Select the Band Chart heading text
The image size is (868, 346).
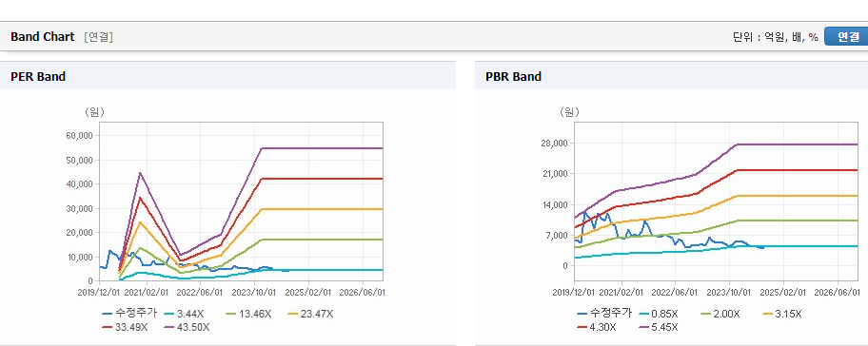42,36
